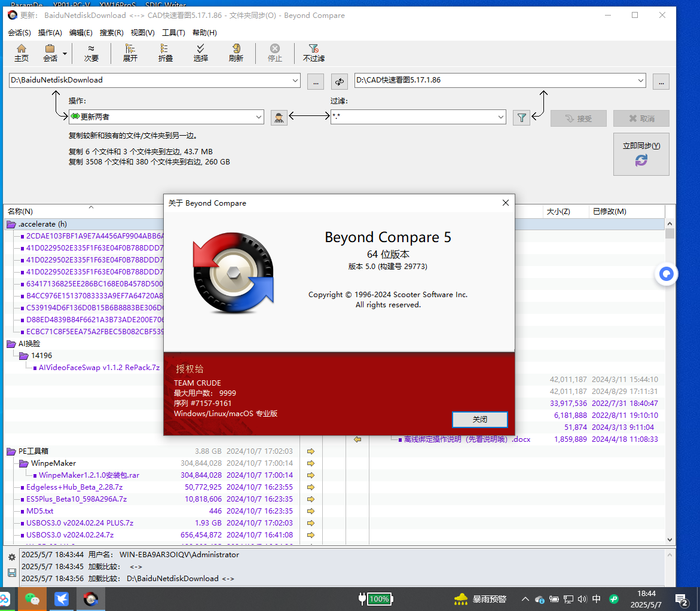Click the Beyond Compare logo in About dialog
The image size is (700, 611).
tap(233, 273)
